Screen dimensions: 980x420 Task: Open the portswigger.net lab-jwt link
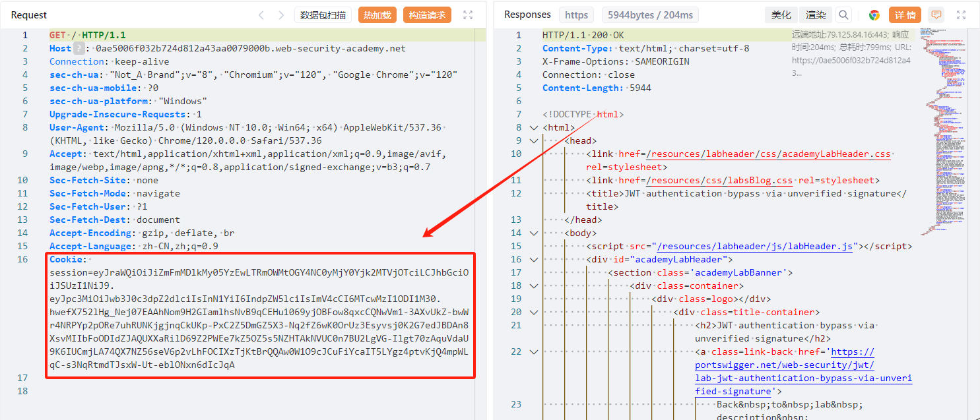803,371
